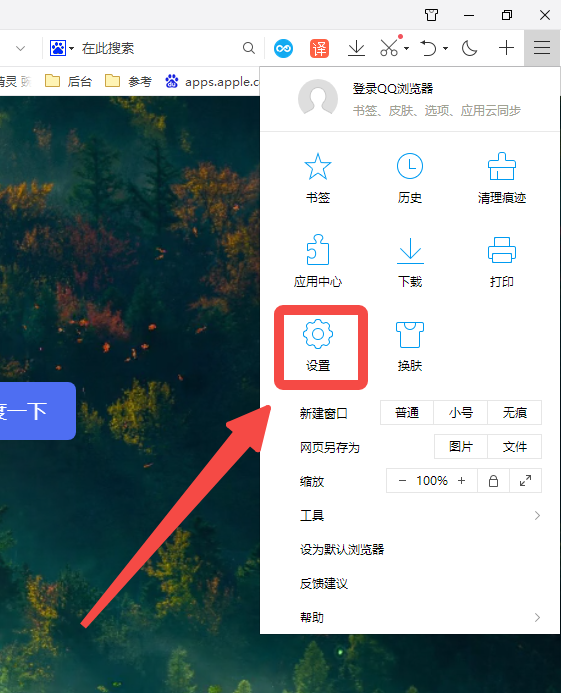561x693 pixels.
Task: Click the new tab plus icon
Action: (506, 48)
